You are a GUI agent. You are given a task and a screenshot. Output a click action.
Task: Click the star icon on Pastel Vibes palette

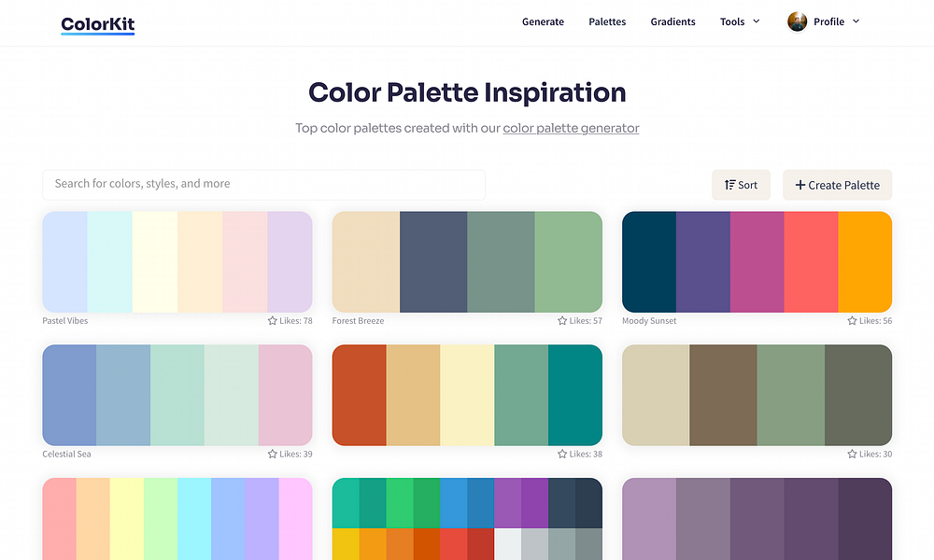tap(272, 320)
